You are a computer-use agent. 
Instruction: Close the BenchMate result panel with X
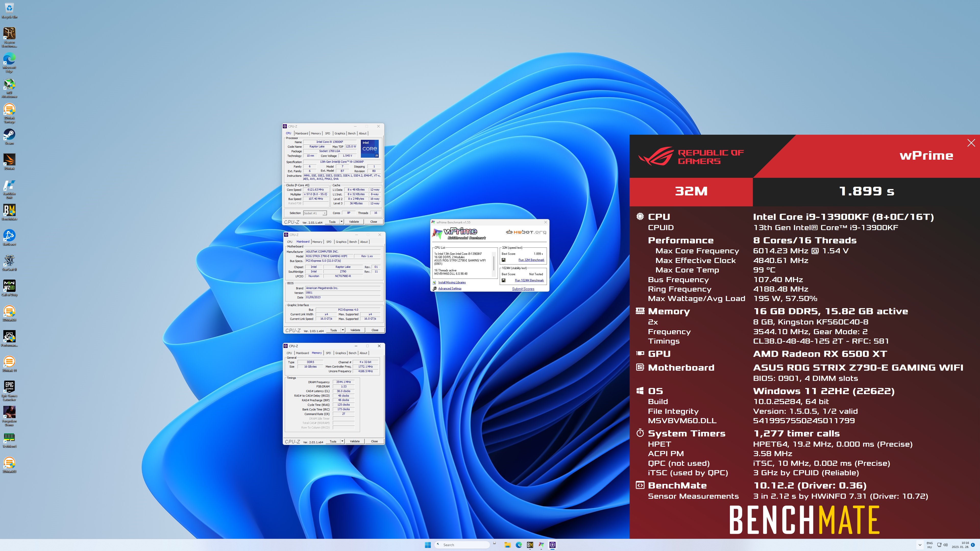971,143
